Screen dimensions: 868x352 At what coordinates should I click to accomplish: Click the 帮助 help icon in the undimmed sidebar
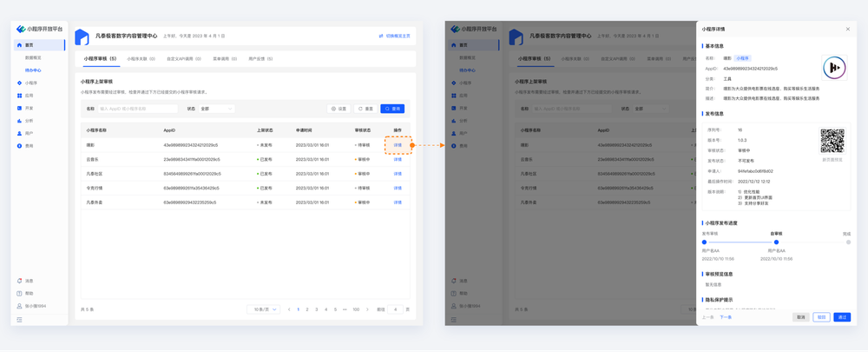click(20, 294)
